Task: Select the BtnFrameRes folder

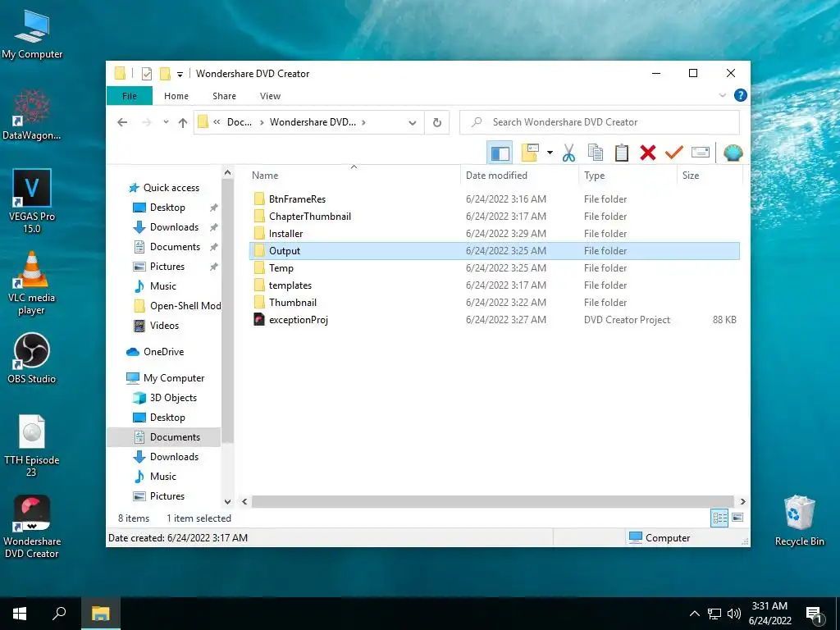Action: tap(297, 199)
